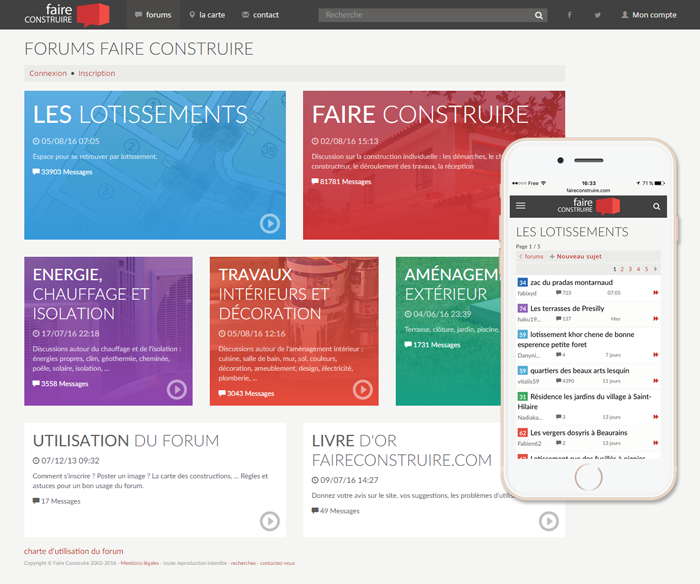700x584 pixels.
Task: Click department badge 74 on terrasses de Presilly
Action: tap(522, 308)
